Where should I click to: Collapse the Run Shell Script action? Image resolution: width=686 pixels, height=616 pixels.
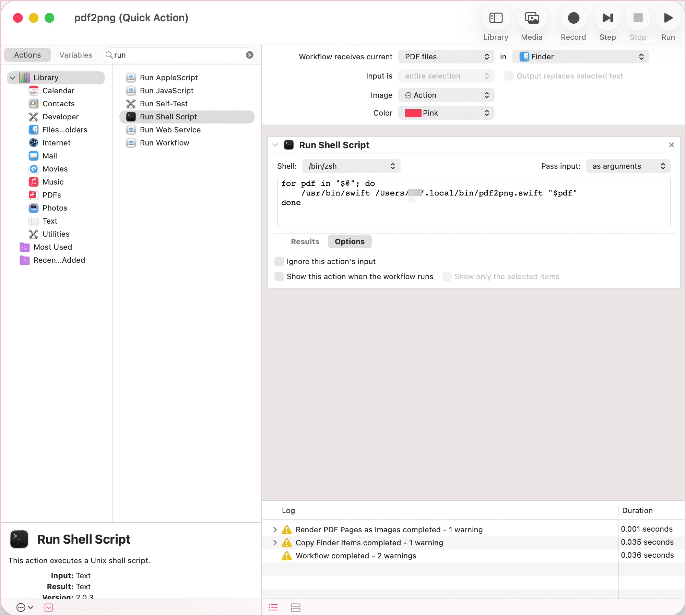(x=275, y=145)
